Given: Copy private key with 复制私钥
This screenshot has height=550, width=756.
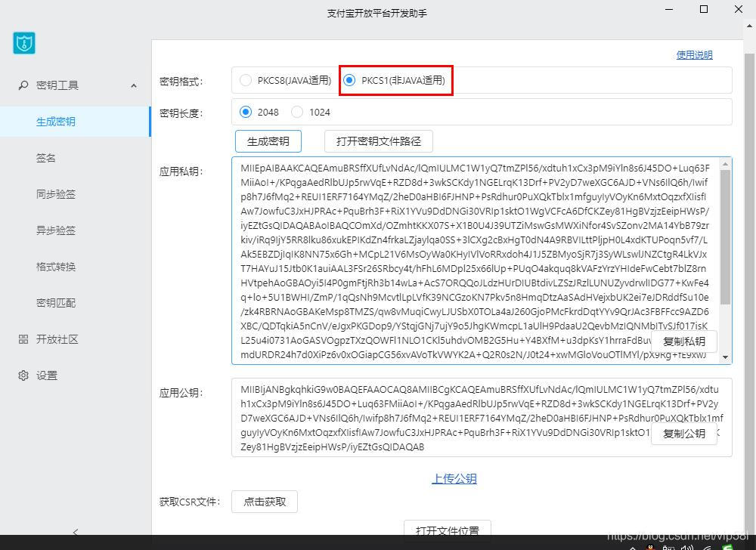Looking at the screenshot, I should click(x=683, y=341).
